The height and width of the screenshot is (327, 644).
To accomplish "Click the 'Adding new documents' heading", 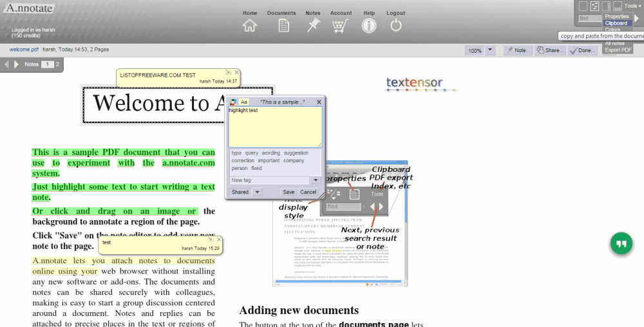I will (x=299, y=310).
